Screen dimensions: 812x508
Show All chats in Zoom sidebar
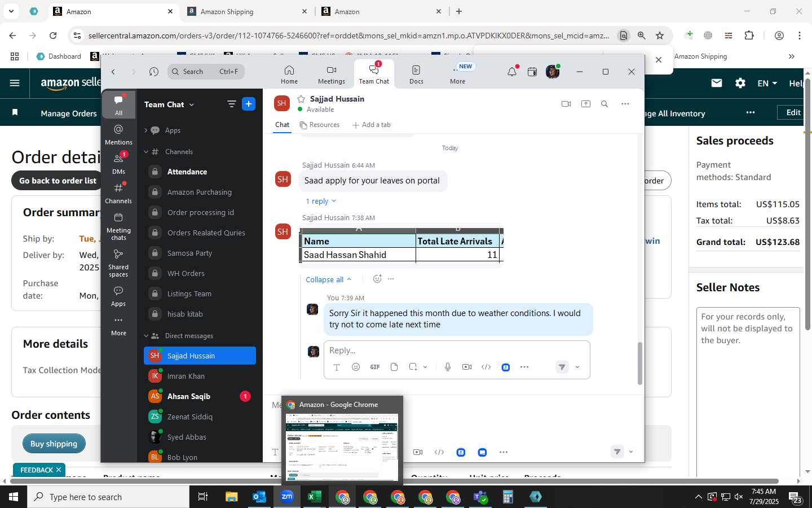pos(118,105)
